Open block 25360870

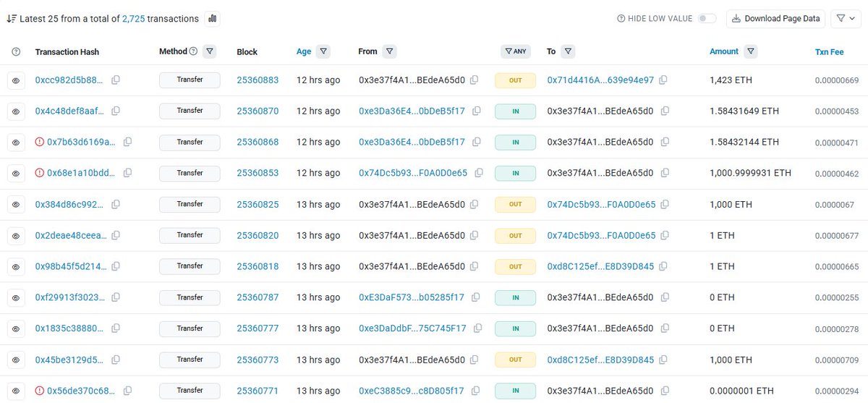click(258, 111)
